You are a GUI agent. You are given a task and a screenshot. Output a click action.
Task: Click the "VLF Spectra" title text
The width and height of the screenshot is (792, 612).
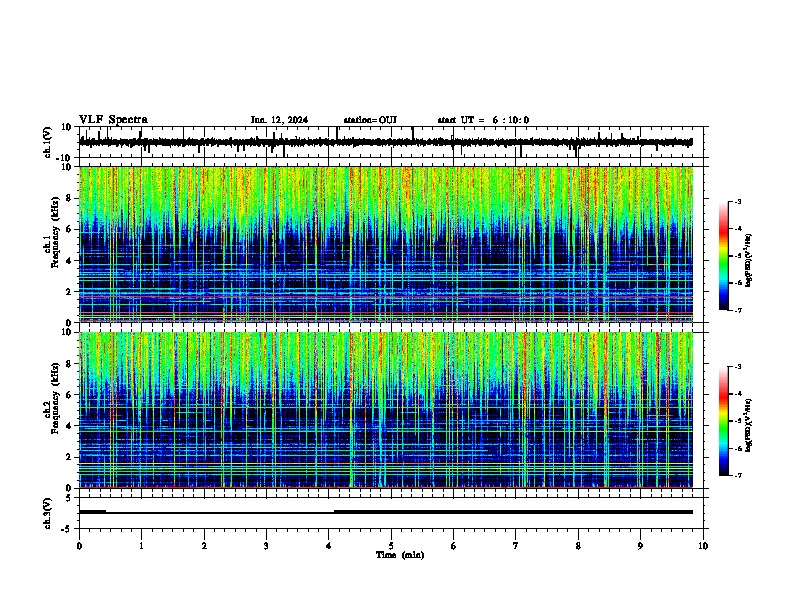(x=113, y=119)
